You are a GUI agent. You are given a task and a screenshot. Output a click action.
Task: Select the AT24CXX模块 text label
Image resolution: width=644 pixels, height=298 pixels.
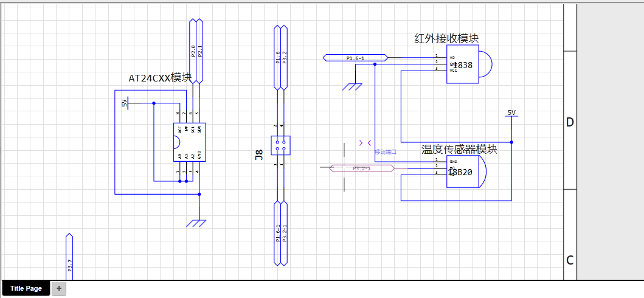(160, 78)
